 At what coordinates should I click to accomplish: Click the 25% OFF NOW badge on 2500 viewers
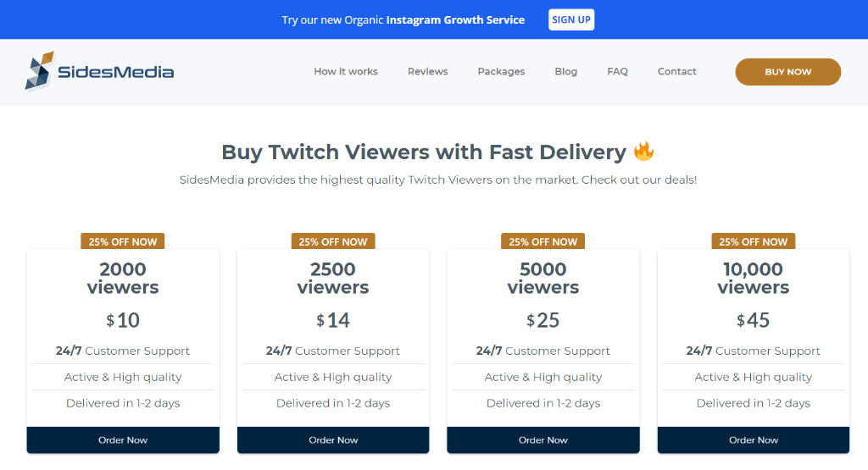coord(333,241)
